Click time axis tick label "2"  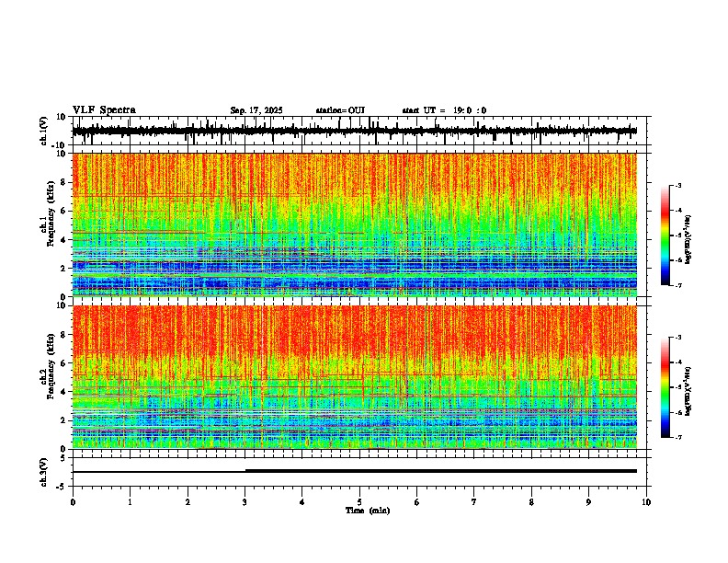click(188, 502)
